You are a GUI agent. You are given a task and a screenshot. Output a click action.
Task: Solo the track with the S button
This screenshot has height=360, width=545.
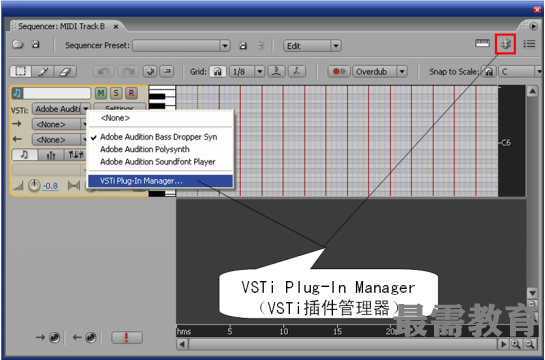click(116, 93)
